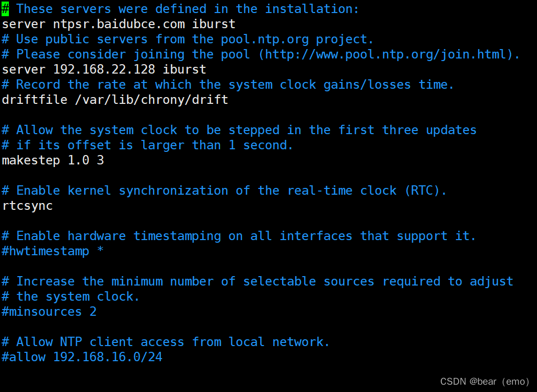Image resolution: width=537 pixels, height=392 pixels.
Task: Click the commented #hwtimestamp * line
Action: tap(53, 251)
